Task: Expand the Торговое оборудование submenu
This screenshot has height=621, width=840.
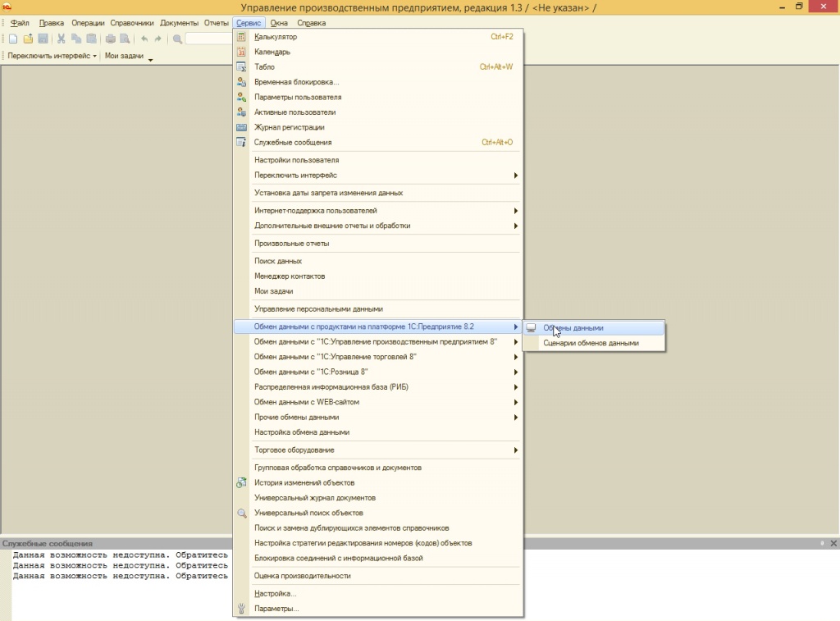Action: (294, 450)
